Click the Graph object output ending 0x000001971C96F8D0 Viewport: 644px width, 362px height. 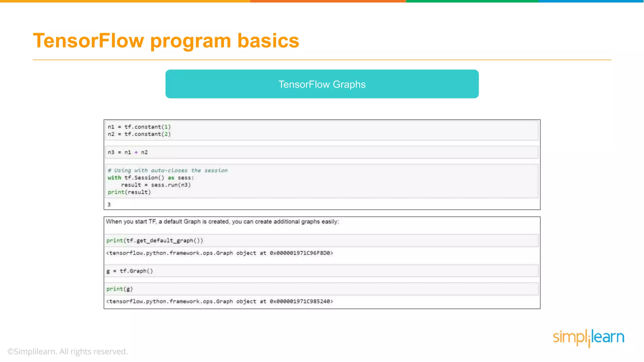[219, 253]
